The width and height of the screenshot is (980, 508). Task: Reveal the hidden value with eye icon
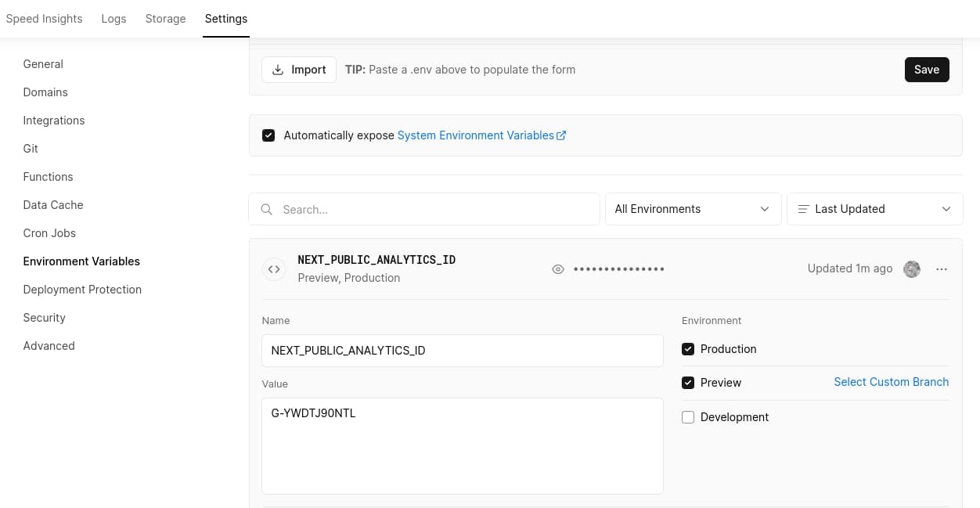click(558, 269)
